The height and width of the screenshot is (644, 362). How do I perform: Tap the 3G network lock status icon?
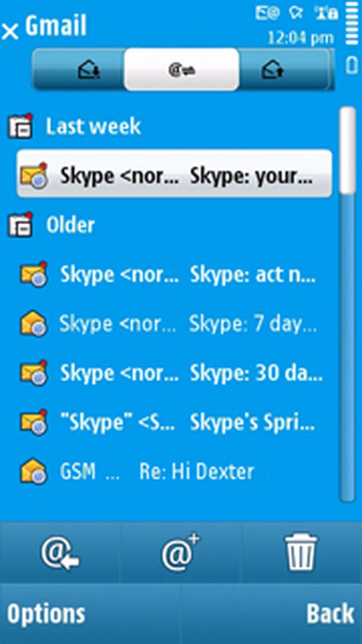[326, 13]
